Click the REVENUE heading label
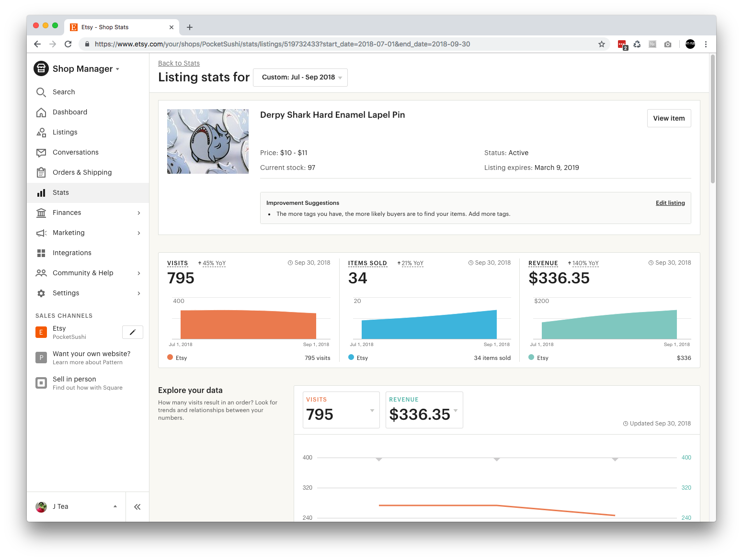 pos(543,263)
